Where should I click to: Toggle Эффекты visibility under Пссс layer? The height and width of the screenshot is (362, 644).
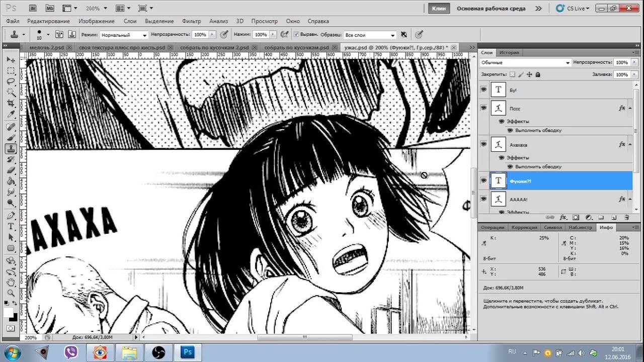click(x=502, y=121)
